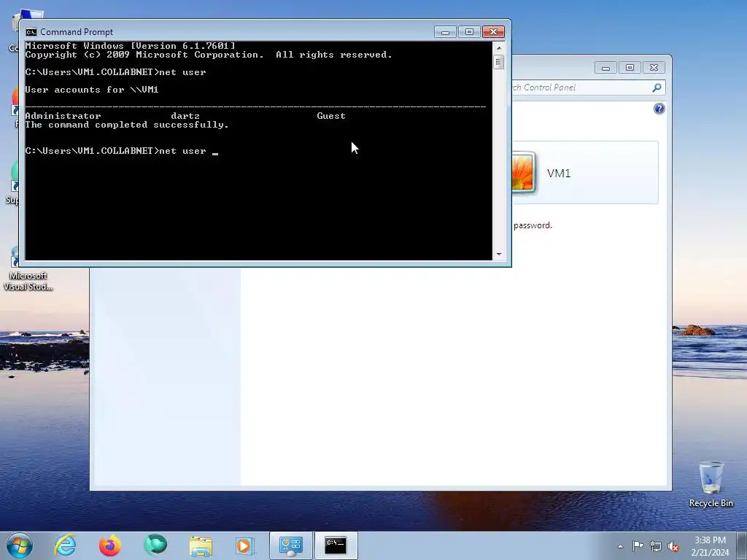
Task: Open Windows Explorer folder icon on taskbar
Action: coord(201,545)
